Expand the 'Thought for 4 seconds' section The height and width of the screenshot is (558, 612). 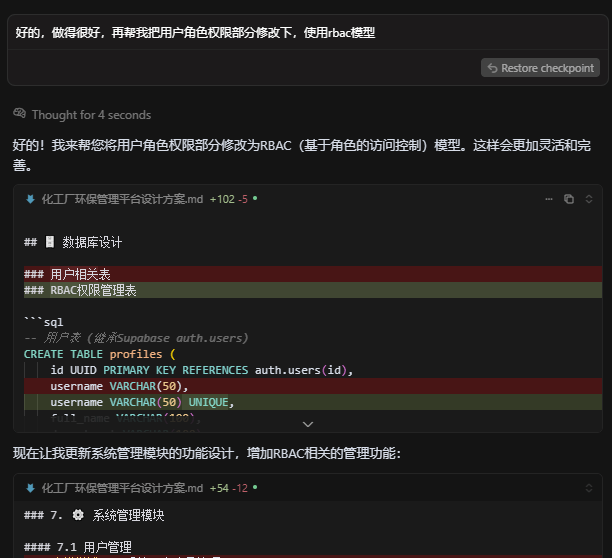(90, 115)
